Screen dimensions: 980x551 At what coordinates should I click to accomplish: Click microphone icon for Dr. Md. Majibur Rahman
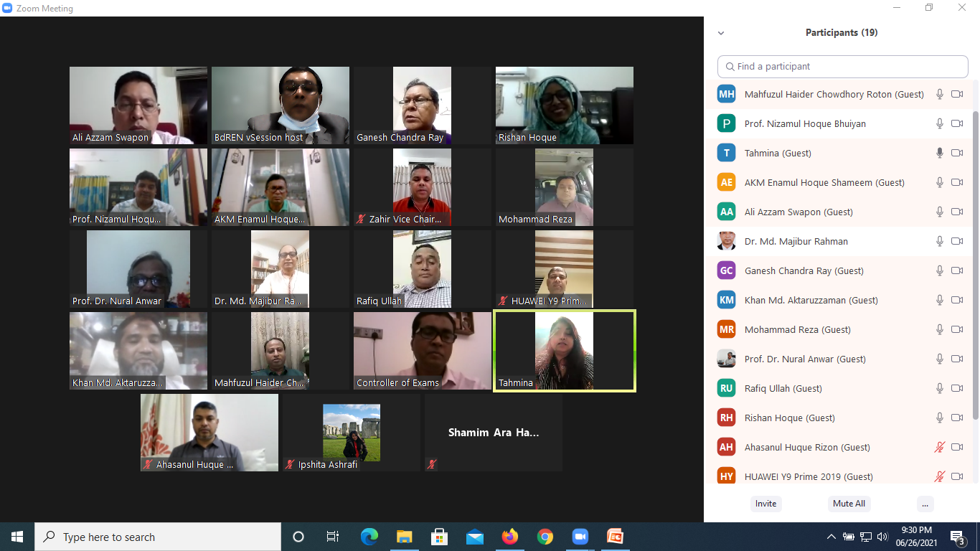point(939,241)
